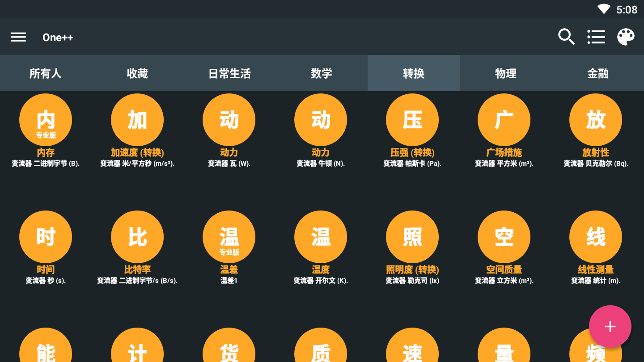Viewport: 644px width, 362px height.
Task: Click the 加速度 (转换) title label
Action: (x=137, y=153)
